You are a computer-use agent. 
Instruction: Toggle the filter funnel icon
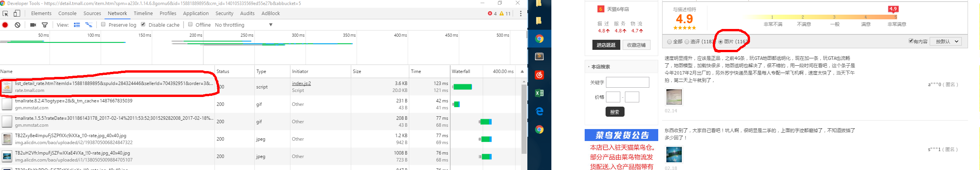pyautogui.click(x=45, y=25)
